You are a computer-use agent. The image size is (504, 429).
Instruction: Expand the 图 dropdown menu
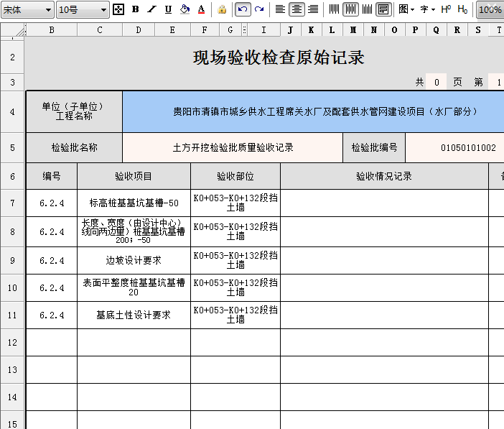tap(406, 9)
